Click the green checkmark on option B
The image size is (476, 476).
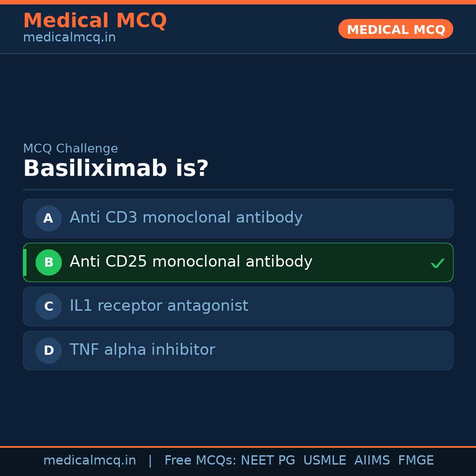437,263
